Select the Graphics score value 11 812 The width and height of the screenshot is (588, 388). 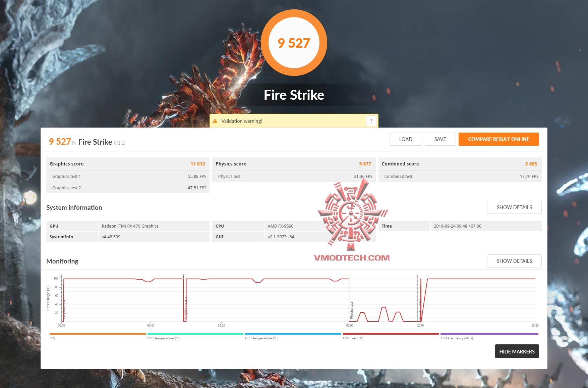[198, 164]
